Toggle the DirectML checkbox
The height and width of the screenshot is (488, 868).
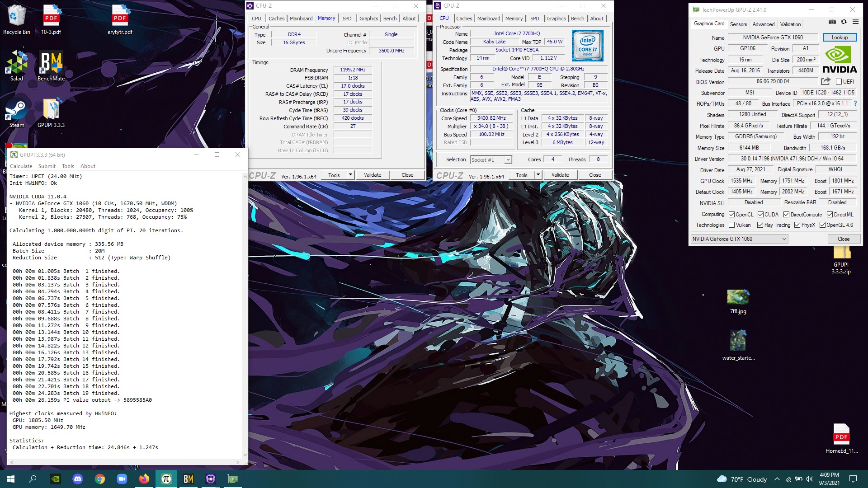(830, 214)
